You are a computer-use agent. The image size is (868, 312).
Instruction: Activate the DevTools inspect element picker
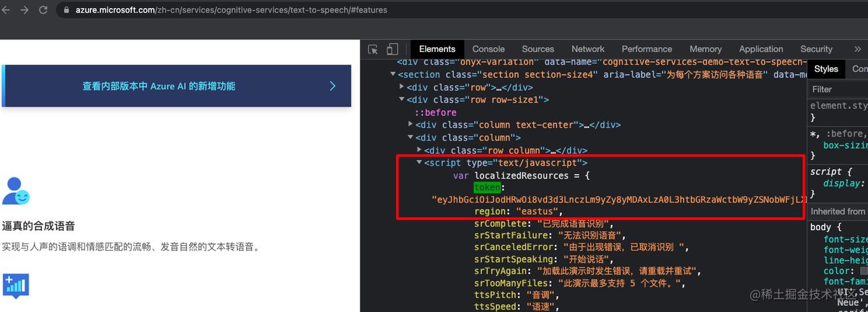pyautogui.click(x=373, y=49)
